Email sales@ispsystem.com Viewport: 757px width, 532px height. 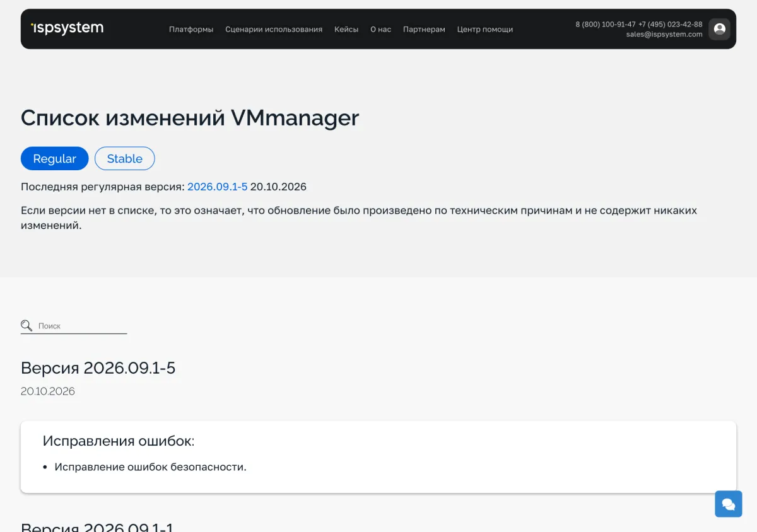tap(664, 35)
